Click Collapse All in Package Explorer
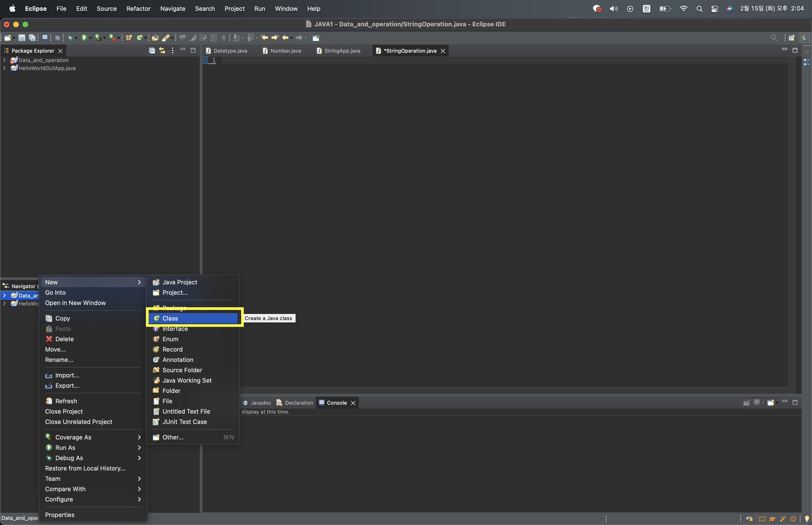This screenshot has height=525, width=812. [x=152, y=51]
